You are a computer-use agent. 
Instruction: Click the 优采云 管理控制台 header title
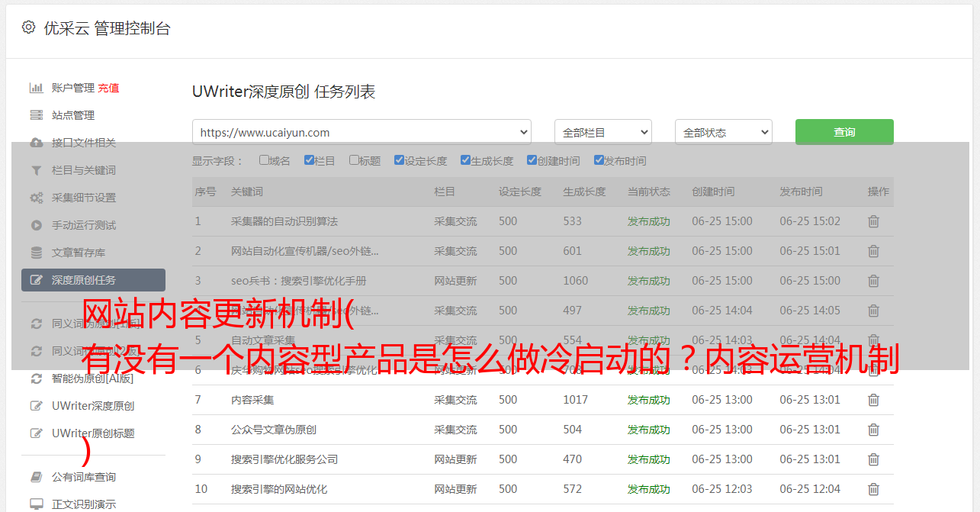pyautogui.click(x=107, y=28)
